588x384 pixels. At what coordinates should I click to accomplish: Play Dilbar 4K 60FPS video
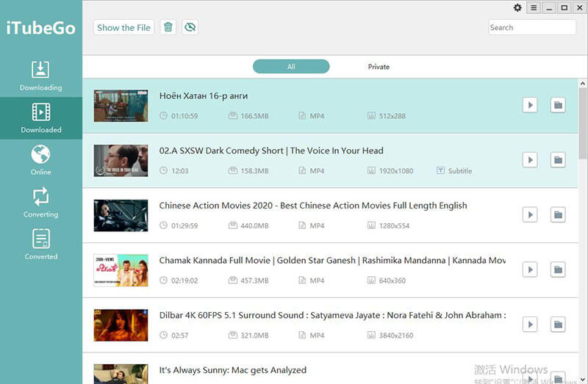530,325
